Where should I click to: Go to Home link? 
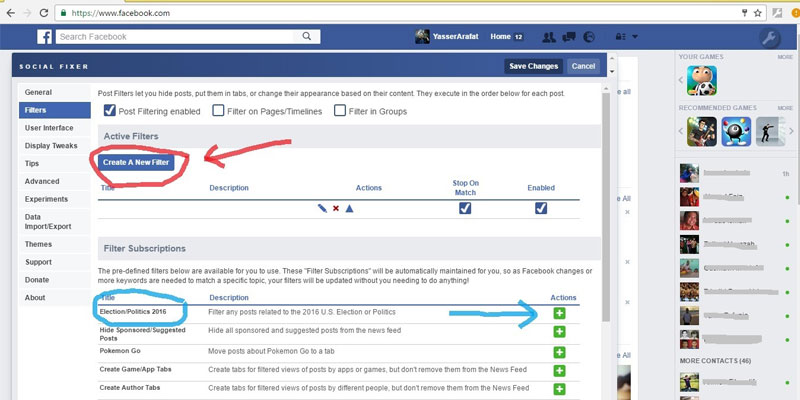tap(500, 37)
